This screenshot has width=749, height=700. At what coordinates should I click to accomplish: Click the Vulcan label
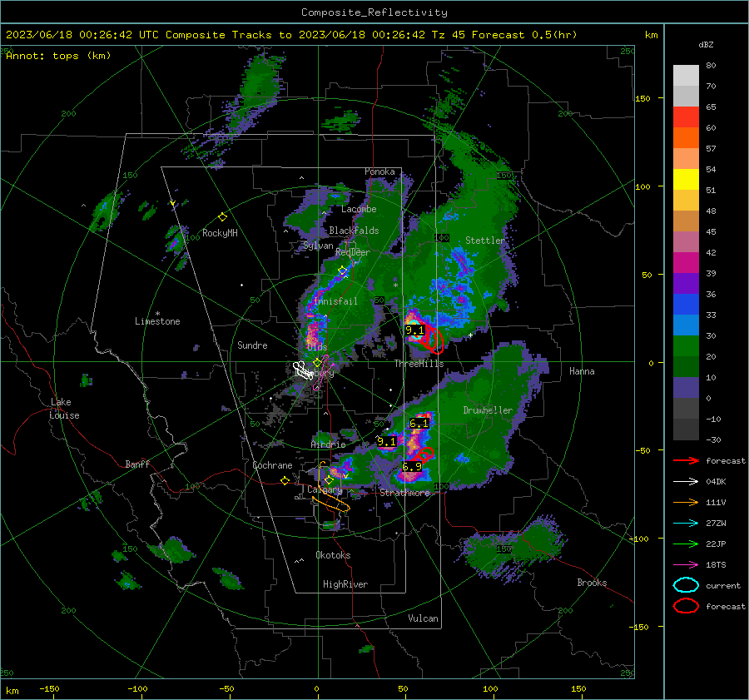click(423, 618)
